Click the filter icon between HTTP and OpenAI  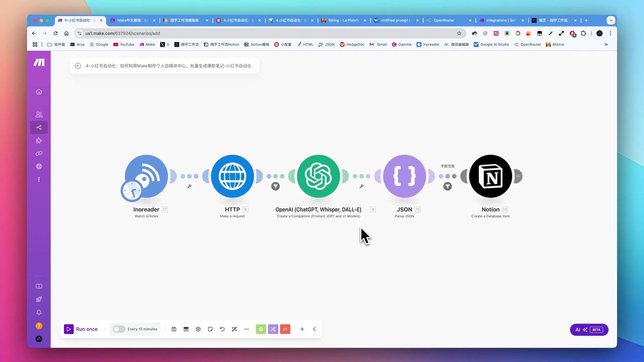275,187
